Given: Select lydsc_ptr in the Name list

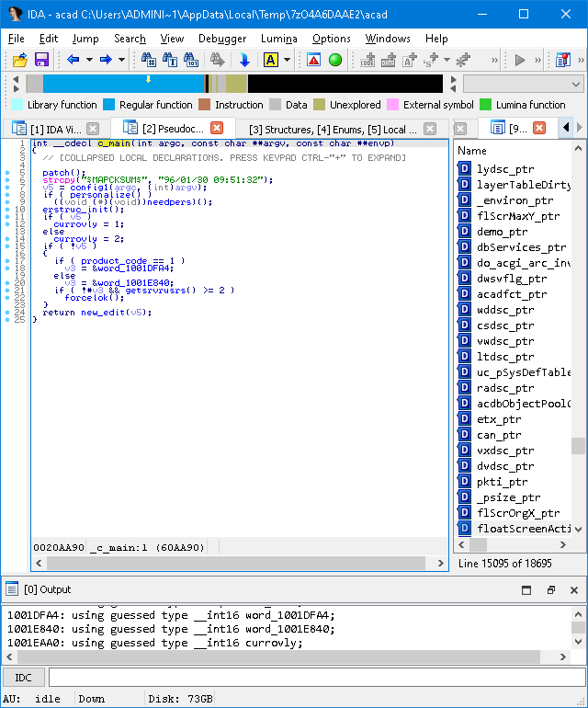Looking at the screenshot, I should 505,169.
